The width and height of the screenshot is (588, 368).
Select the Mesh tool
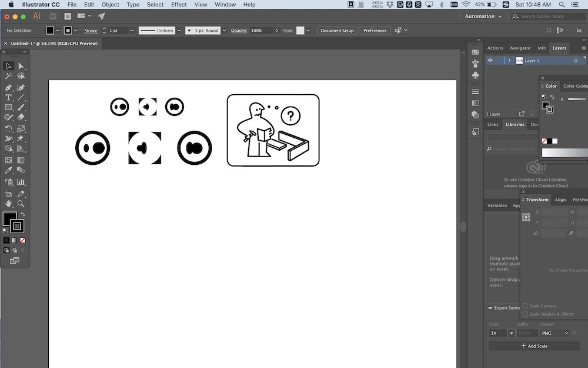(8, 160)
